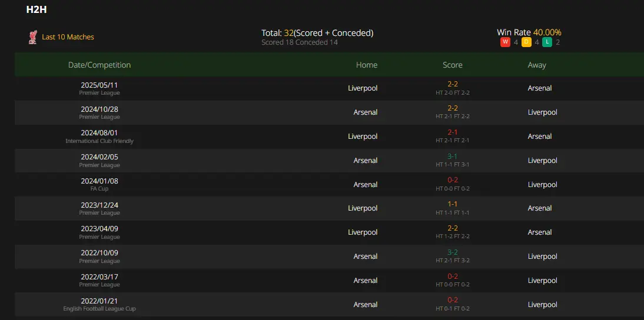
Task: Click the green L loss badge
Action: coord(547,42)
